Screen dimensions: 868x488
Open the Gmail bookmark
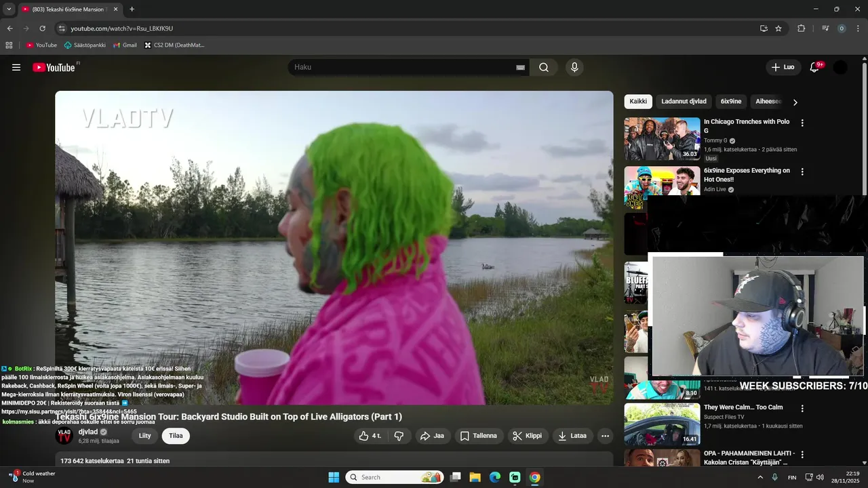[125, 45]
